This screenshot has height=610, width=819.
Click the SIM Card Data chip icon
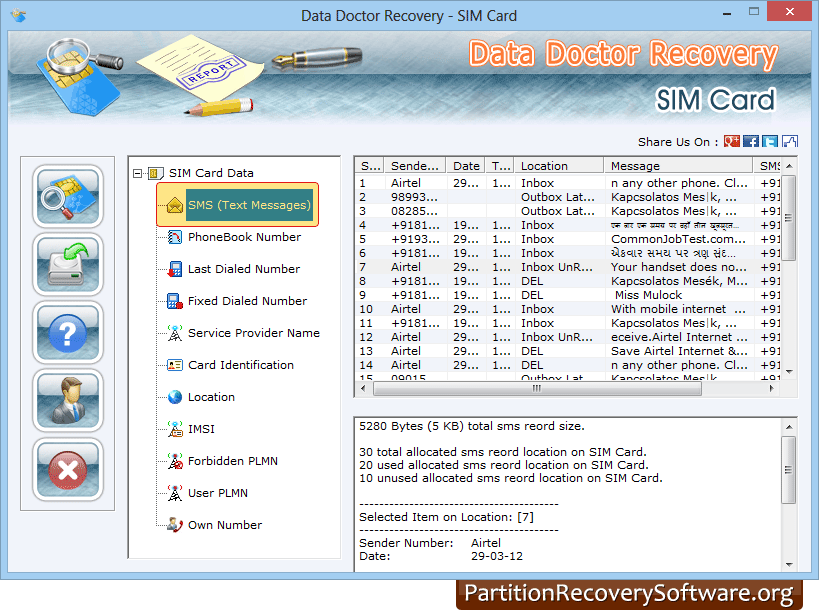pyautogui.click(x=155, y=173)
